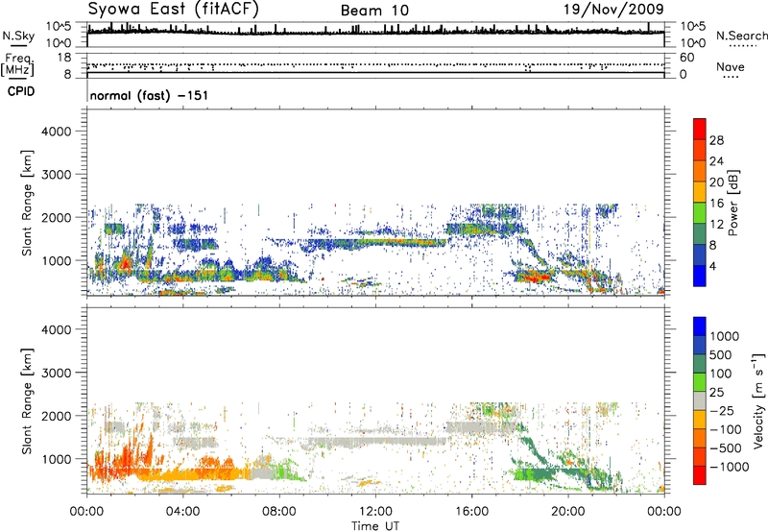Viewport: 768px width, 532px height.
Task: Click the '20:00' time tick label
Action: 567,512
